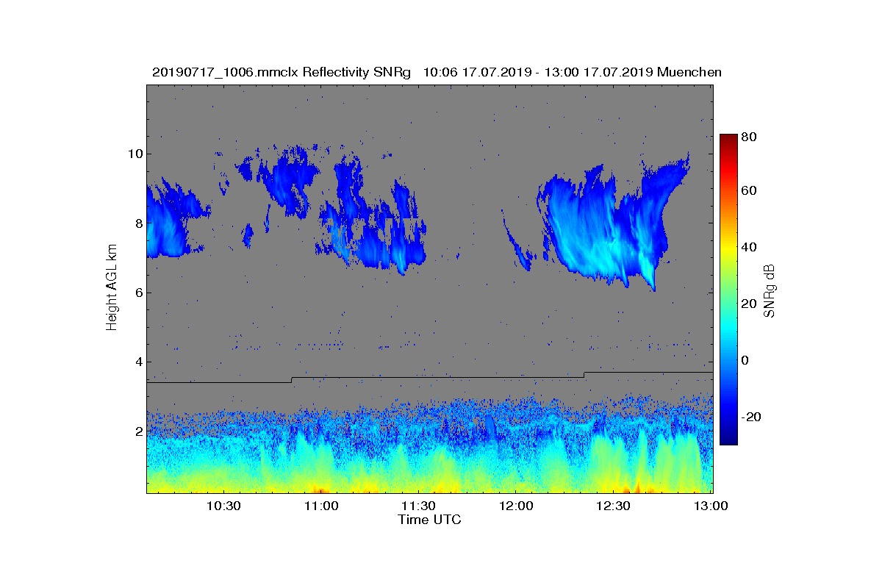Click the height tick label 2
The width and height of the screenshot is (882, 588).
click(x=137, y=431)
